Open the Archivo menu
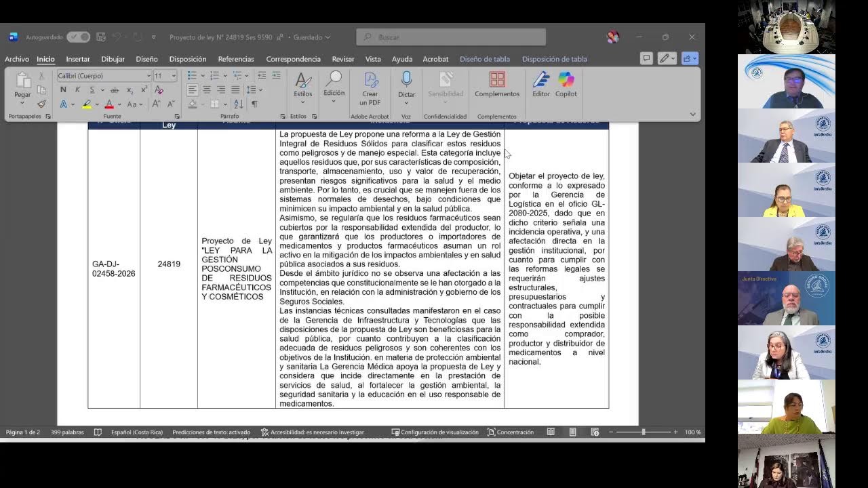 coord(17,59)
